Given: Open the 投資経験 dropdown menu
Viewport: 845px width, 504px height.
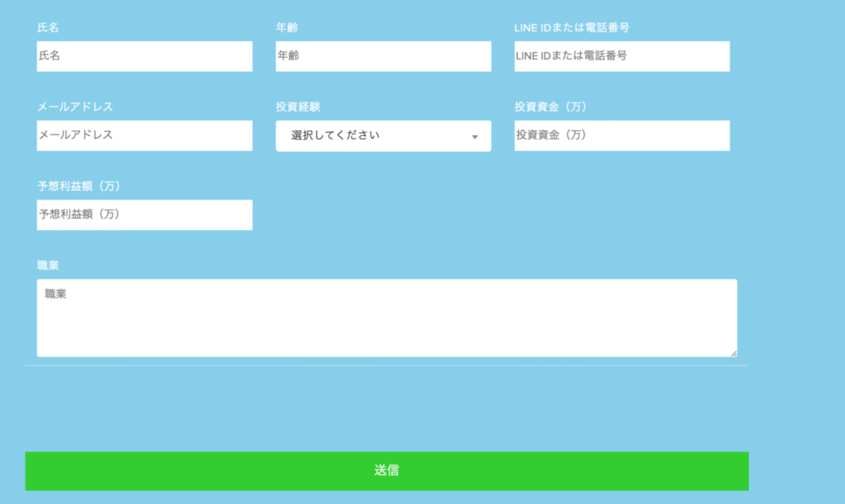Looking at the screenshot, I should 383,135.
